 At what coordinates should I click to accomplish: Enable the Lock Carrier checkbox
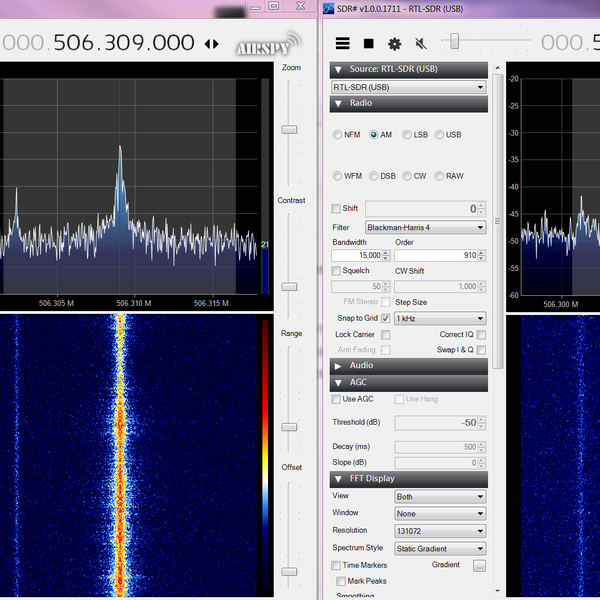point(386,335)
